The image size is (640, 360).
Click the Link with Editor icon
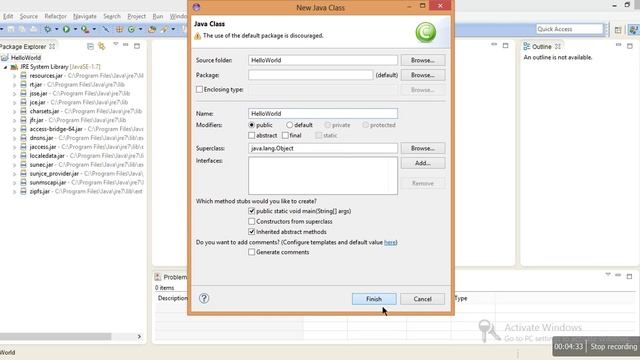pyautogui.click(x=101, y=47)
